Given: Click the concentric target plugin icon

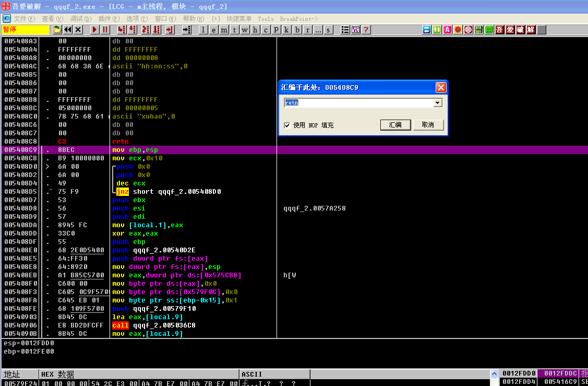Looking at the screenshot, I should click(469, 30).
